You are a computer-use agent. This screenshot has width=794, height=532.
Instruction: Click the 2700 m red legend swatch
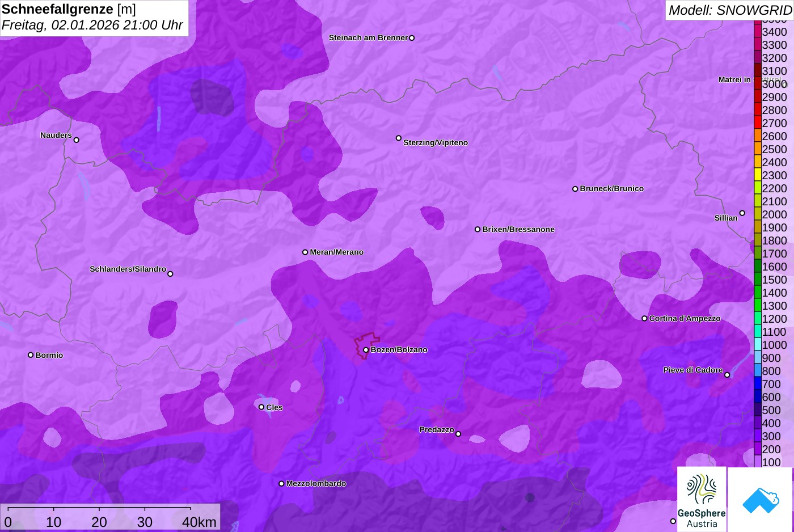(758, 123)
